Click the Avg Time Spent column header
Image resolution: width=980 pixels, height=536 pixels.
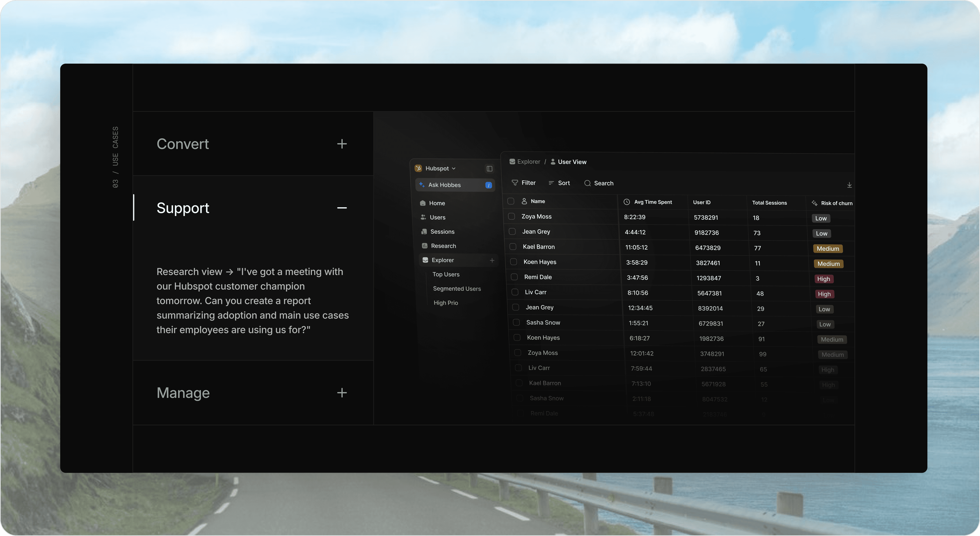[x=652, y=202]
